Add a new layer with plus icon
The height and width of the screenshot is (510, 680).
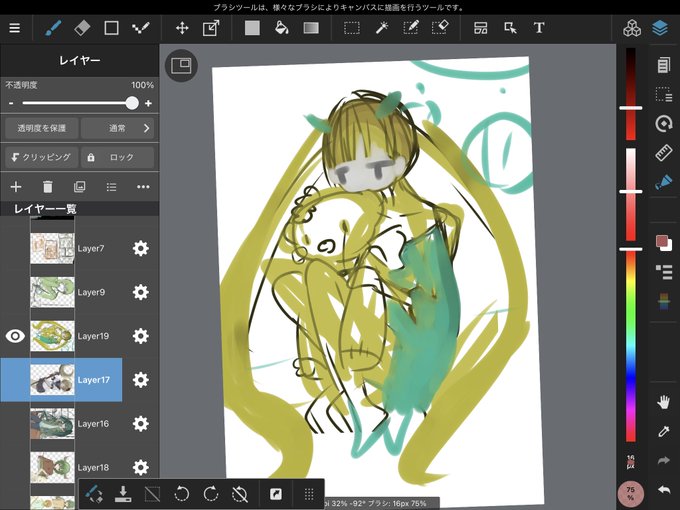(x=16, y=187)
